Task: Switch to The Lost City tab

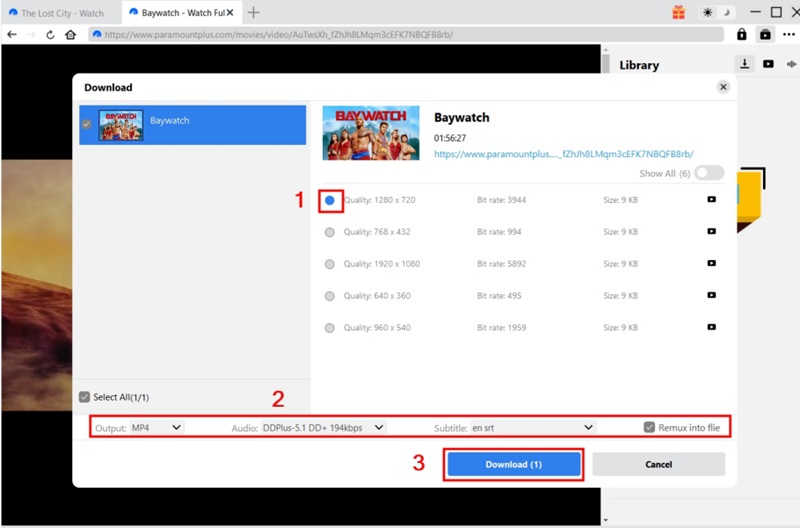Action: pos(61,13)
